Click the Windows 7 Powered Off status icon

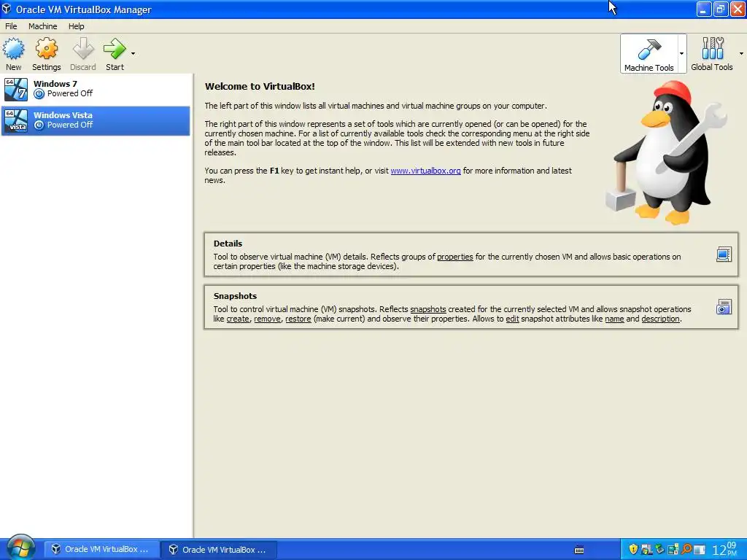(x=39, y=94)
